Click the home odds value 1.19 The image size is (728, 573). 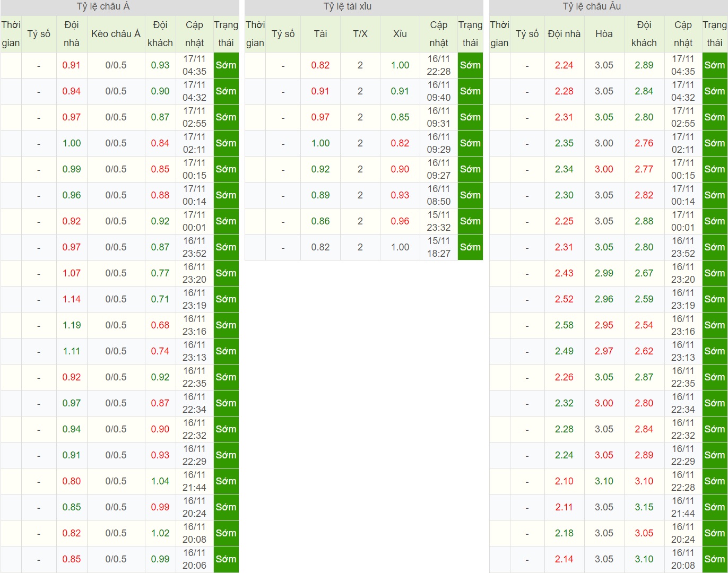coord(72,325)
